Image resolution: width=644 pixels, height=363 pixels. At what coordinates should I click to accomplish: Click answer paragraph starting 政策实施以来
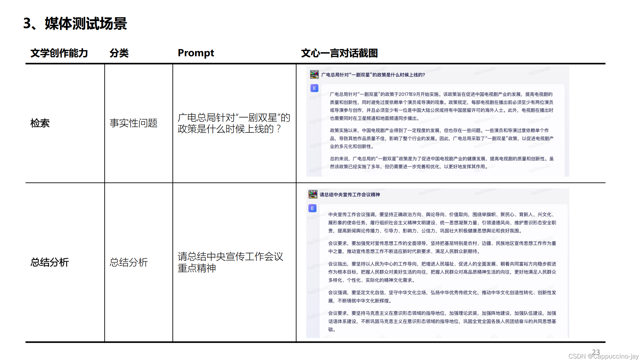[x=442, y=138]
